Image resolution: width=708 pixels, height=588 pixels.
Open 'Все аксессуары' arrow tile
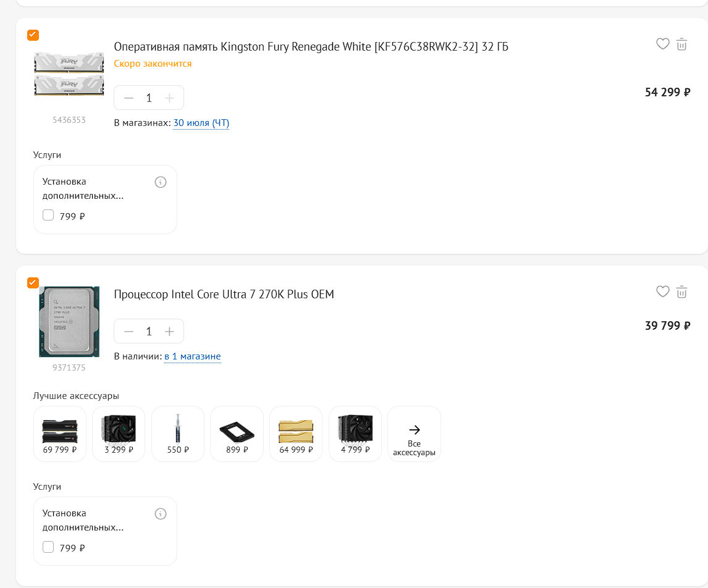tap(414, 434)
